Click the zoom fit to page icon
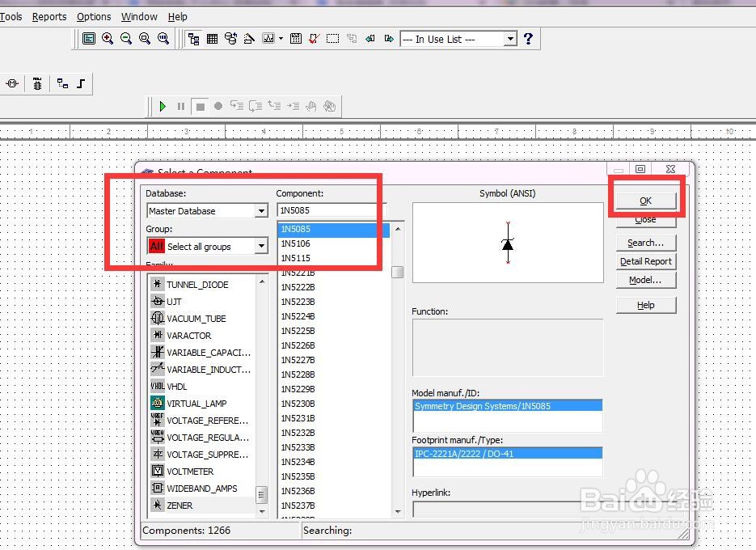This screenshot has height=550, width=756. 163,39
